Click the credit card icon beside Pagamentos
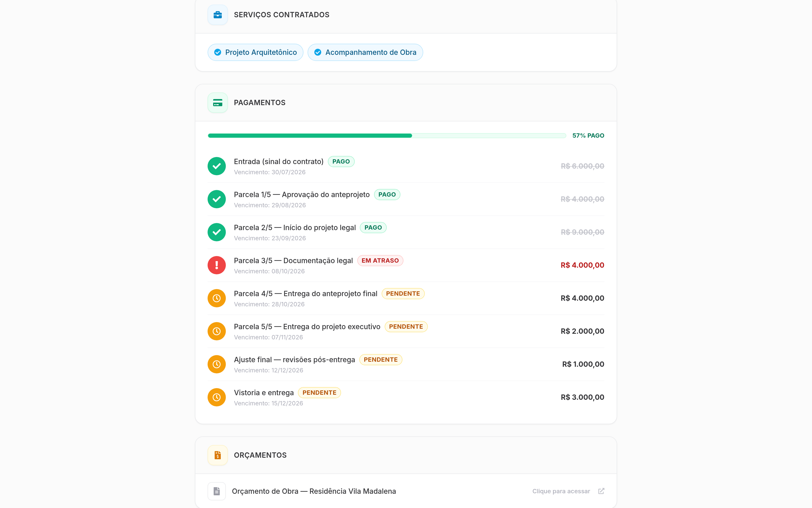Screen dimensions: 812x508 pyautogui.click(x=217, y=102)
